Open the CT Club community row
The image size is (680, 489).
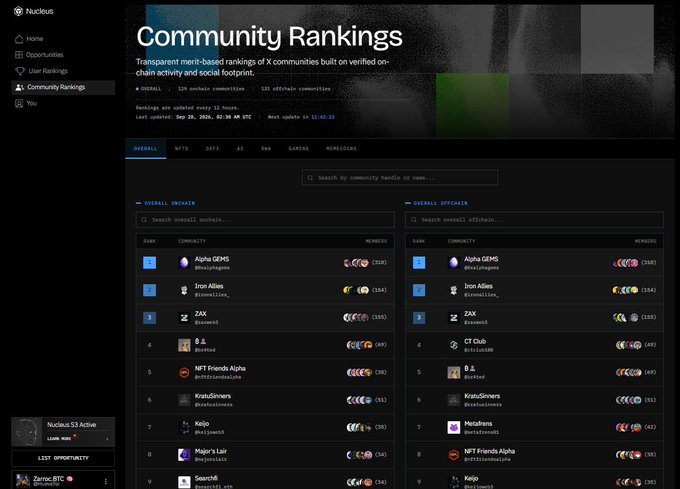coord(534,345)
